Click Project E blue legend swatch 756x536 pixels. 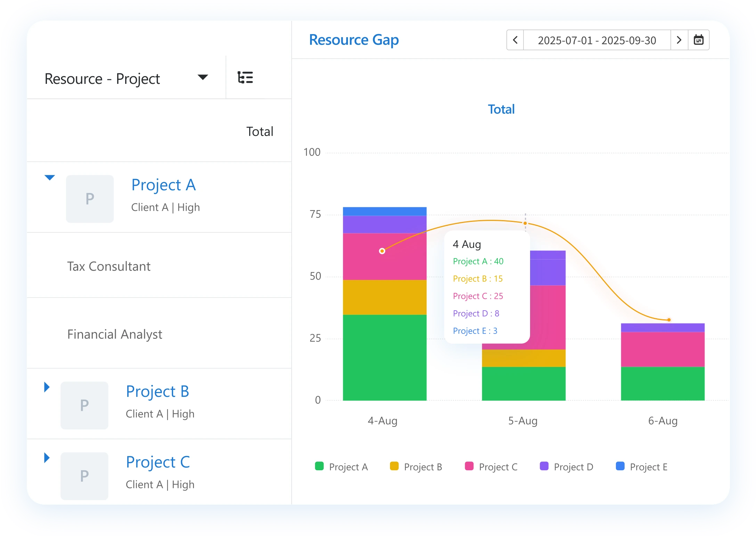click(620, 466)
